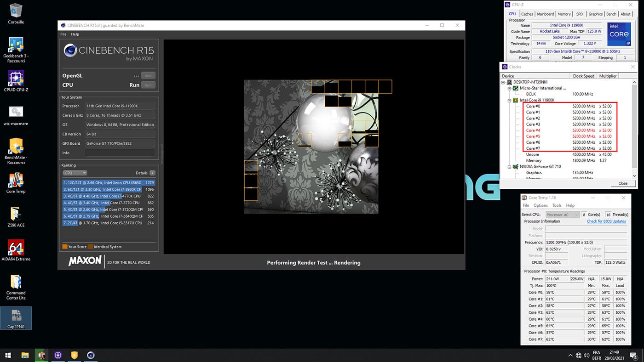Collapse the NVIDIA GeForce GT 710 tree node
644x362 pixels.
coord(510,167)
